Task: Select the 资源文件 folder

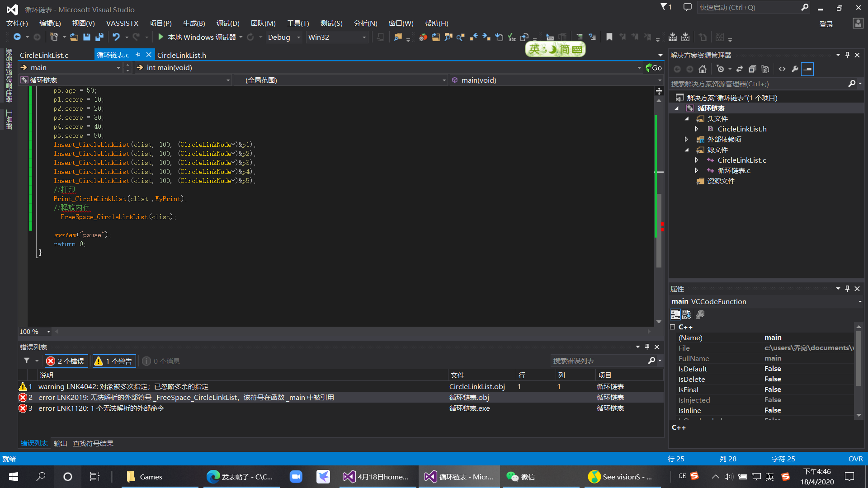Action: (x=721, y=181)
